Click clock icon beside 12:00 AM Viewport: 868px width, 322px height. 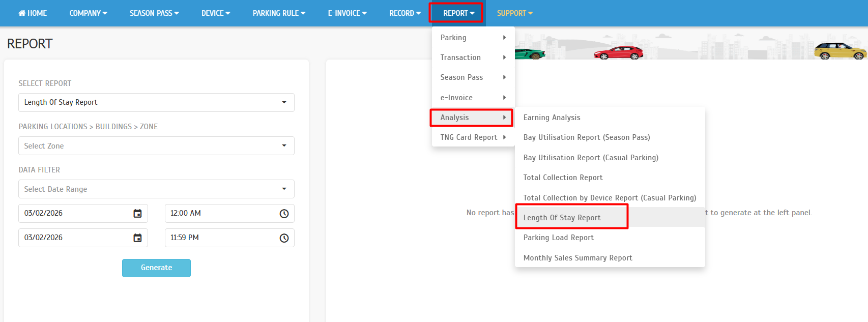(x=284, y=214)
